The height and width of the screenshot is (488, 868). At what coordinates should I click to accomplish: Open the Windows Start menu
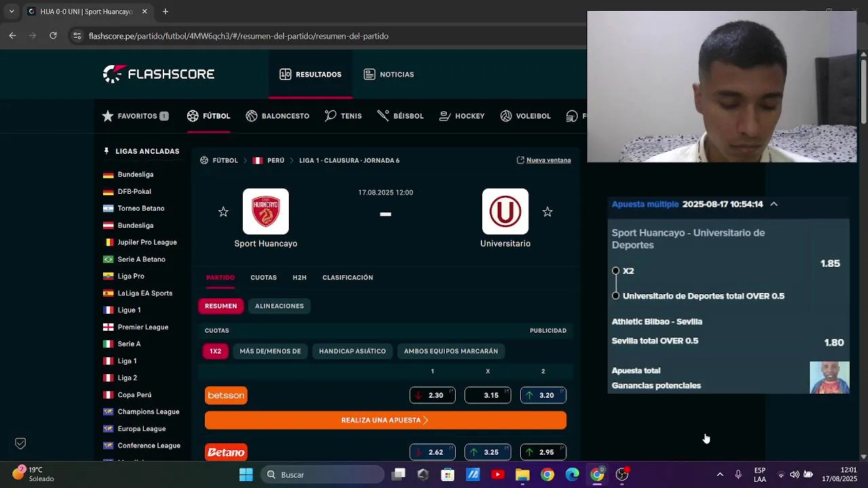point(246,474)
